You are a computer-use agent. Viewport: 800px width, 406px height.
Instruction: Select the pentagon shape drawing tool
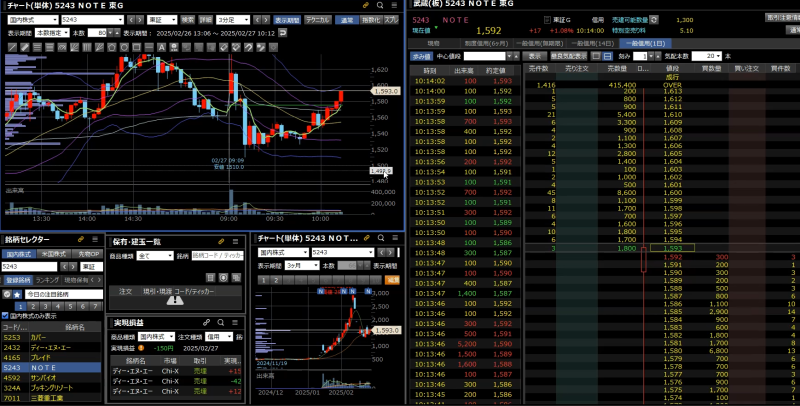pyautogui.click(x=111, y=47)
